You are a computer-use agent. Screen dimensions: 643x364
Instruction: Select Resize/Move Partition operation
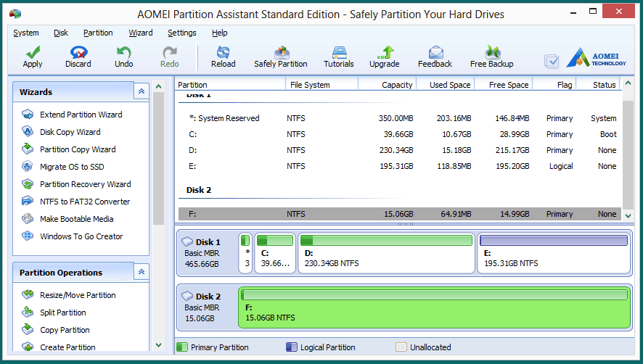[x=78, y=294]
